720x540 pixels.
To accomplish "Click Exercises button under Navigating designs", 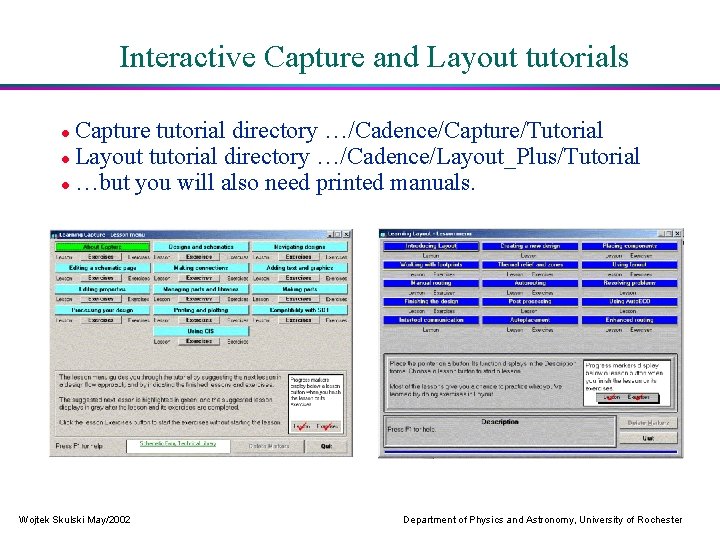I will [298, 257].
